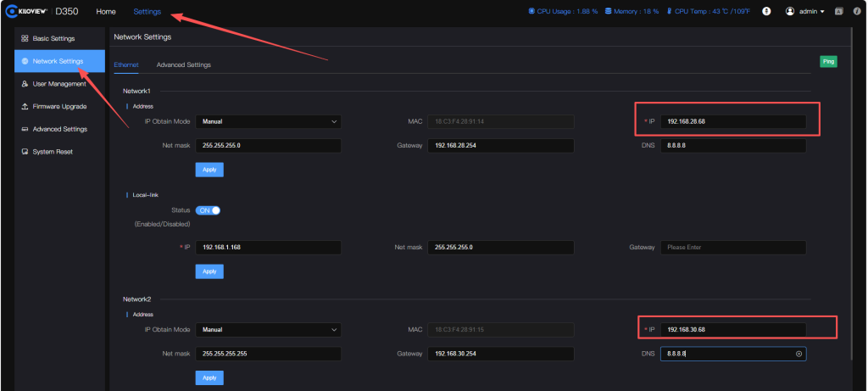Toggle the Local-link Status switch off
868x391 pixels.
pos(209,210)
